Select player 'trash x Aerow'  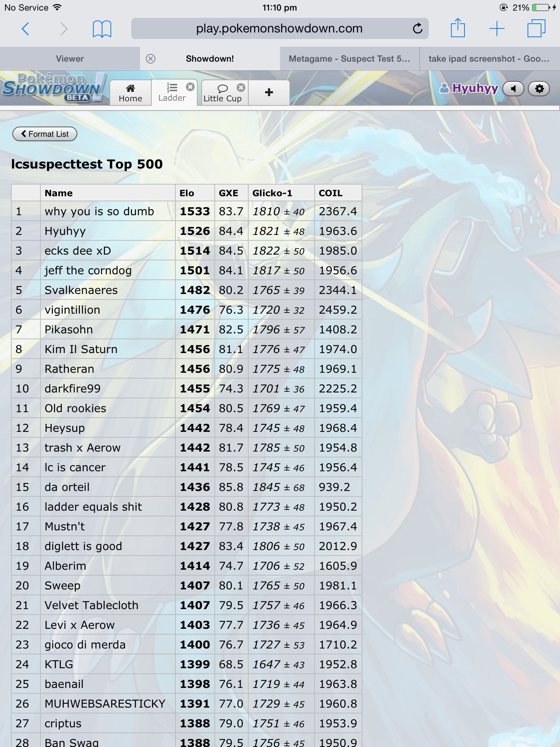click(x=82, y=448)
